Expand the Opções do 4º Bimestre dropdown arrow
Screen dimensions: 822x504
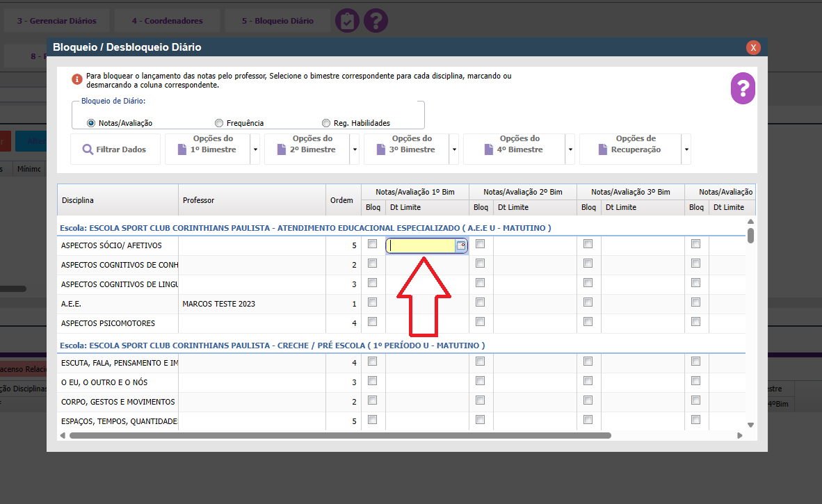[x=570, y=149]
